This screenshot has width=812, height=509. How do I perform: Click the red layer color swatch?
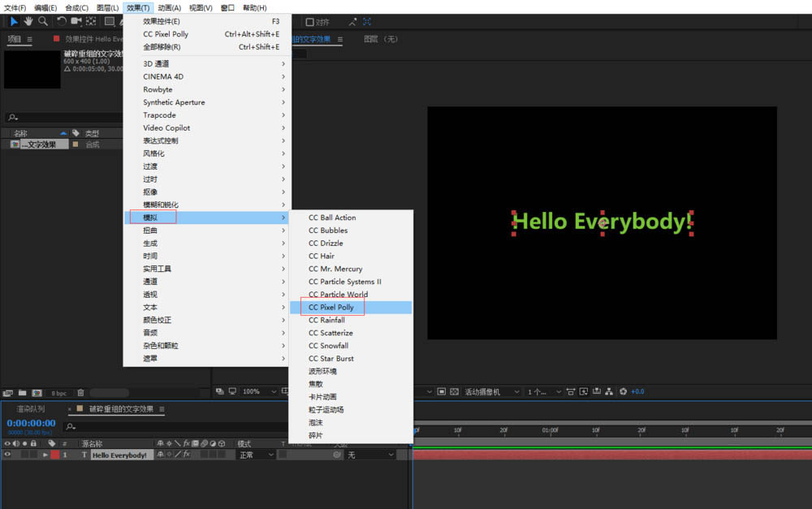[55, 454]
